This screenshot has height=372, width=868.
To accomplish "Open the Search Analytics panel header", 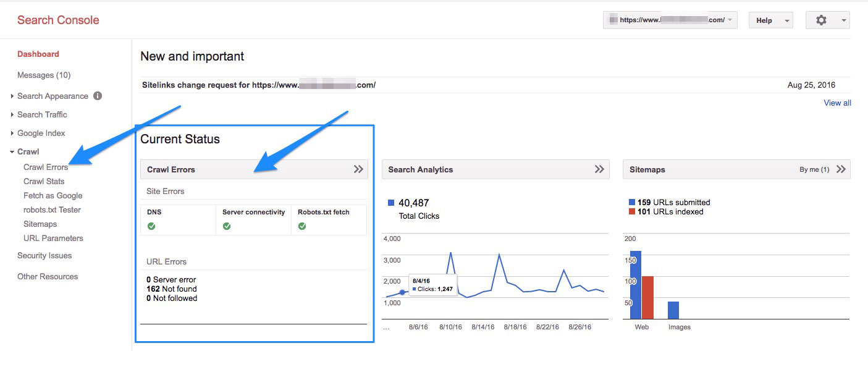I will (495, 169).
